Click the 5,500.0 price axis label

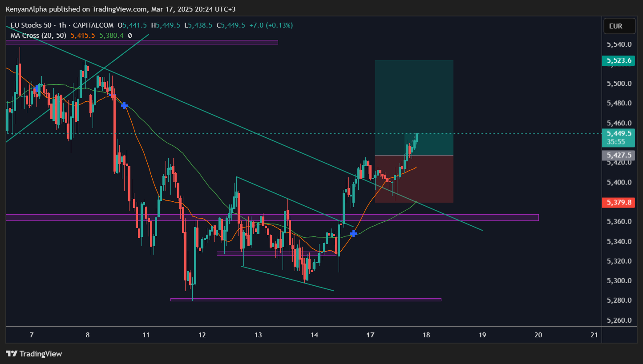tap(619, 84)
